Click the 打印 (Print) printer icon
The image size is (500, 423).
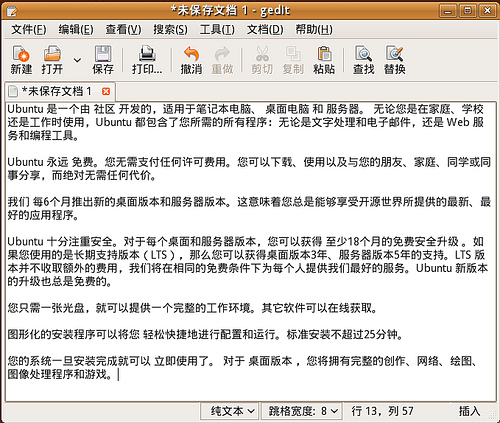tap(147, 53)
